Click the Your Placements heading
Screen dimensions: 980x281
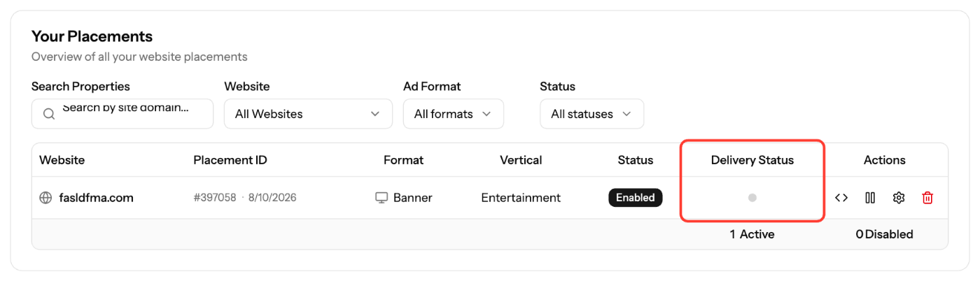(x=92, y=36)
